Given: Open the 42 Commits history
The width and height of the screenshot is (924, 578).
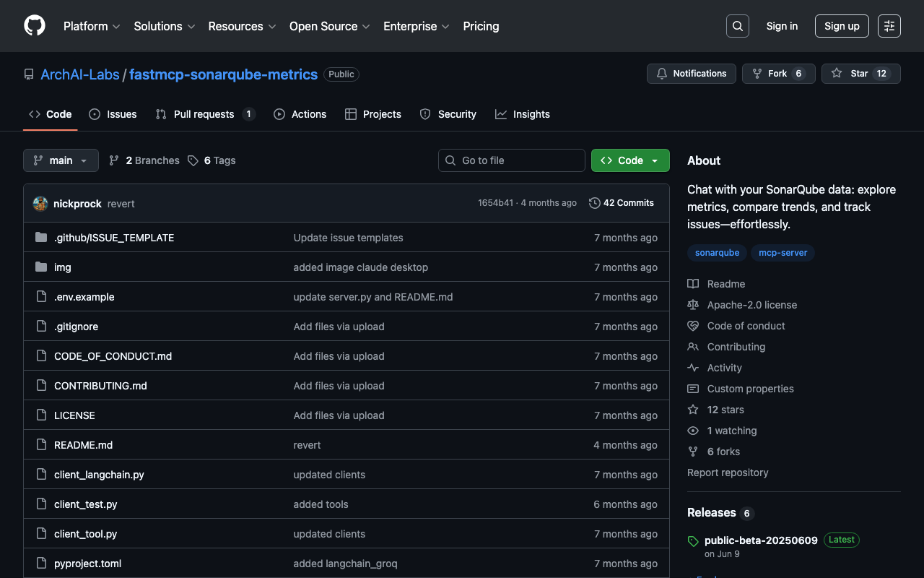Looking at the screenshot, I should pos(622,203).
